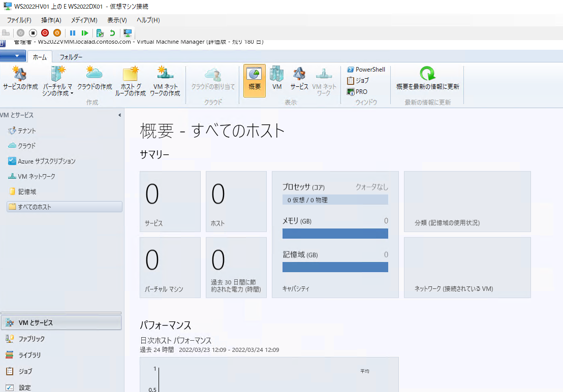Click the orange Save VM state icon
This screenshot has width=563, height=392.
pos(57,33)
